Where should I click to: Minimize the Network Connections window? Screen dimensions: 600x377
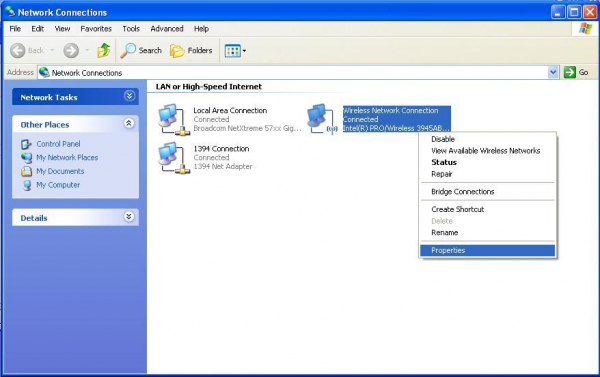pyautogui.click(x=558, y=12)
